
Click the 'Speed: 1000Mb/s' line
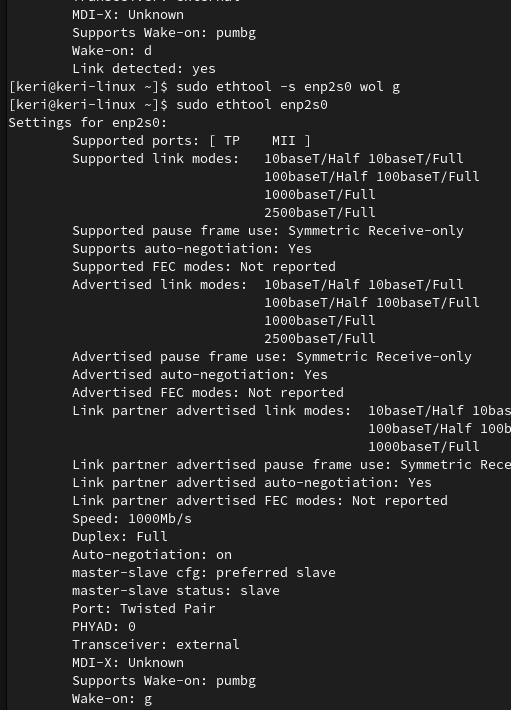tap(132, 518)
